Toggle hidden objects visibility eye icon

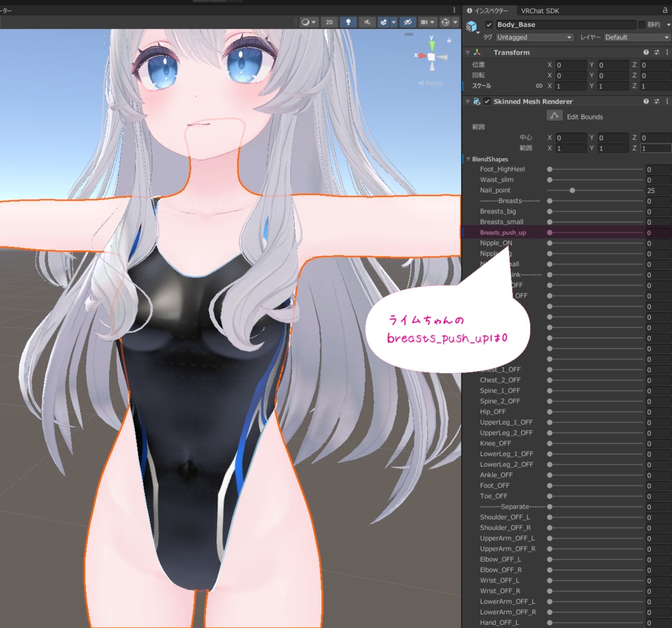408,22
